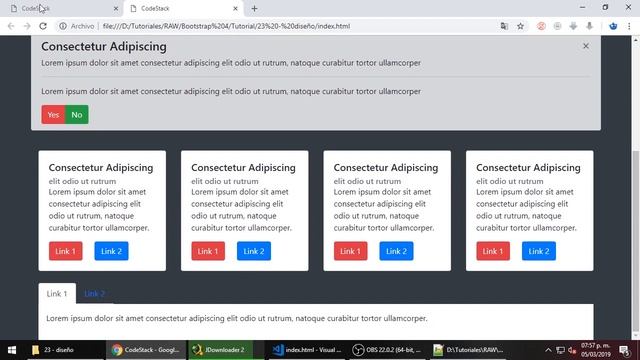The height and width of the screenshot is (360, 640).
Task: Bookmark this page with the star icon
Action: click(520, 26)
